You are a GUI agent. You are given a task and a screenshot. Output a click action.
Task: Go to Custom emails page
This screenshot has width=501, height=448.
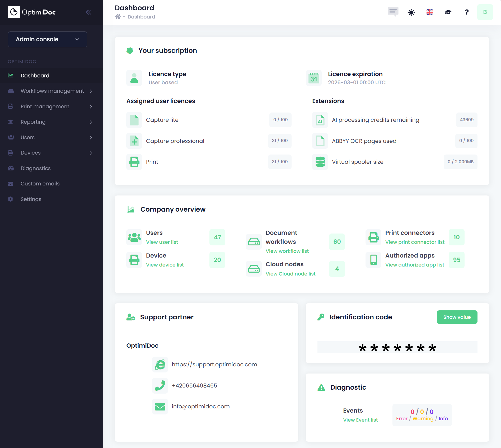pos(40,184)
